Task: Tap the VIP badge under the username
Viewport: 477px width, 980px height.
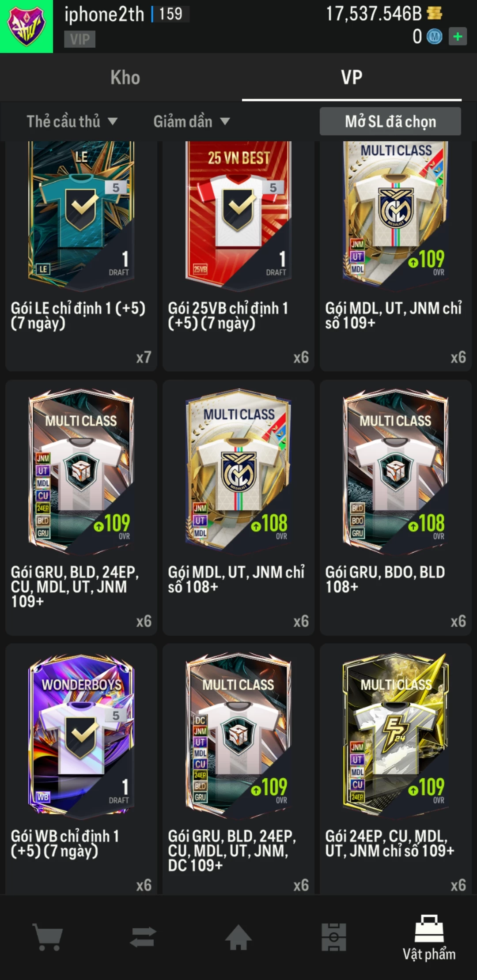Action: point(79,39)
